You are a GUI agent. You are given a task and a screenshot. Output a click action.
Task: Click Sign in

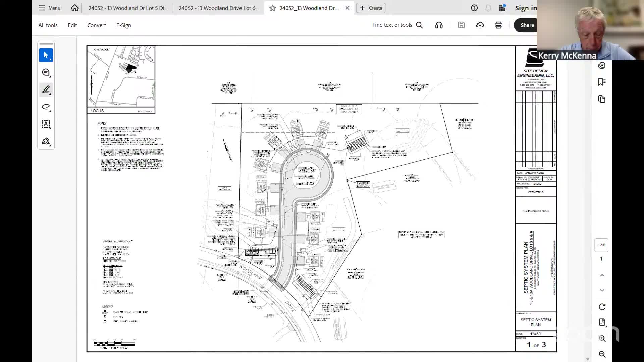(x=524, y=8)
